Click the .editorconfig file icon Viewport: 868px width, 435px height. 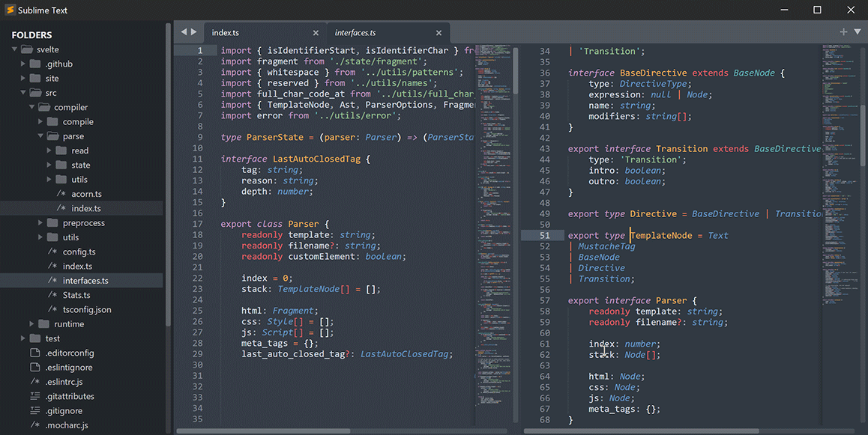(35, 353)
